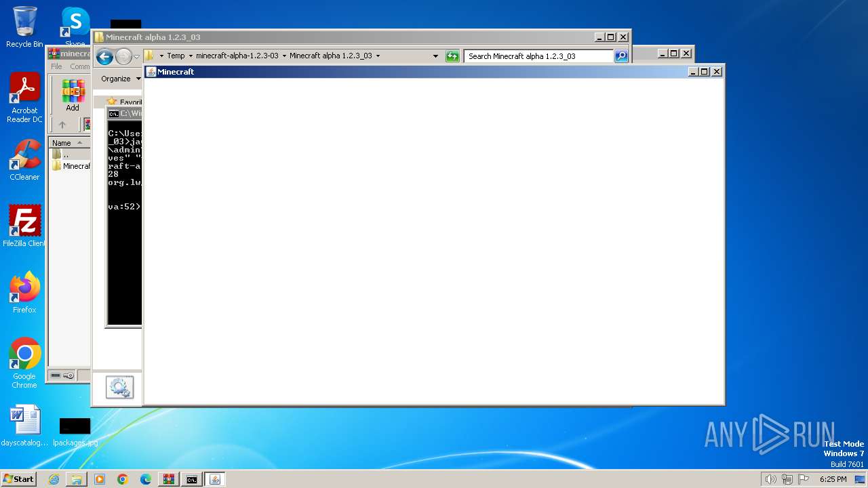Click the Show Desktop button at taskbar end
The height and width of the screenshot is (488, 868).
861,479
